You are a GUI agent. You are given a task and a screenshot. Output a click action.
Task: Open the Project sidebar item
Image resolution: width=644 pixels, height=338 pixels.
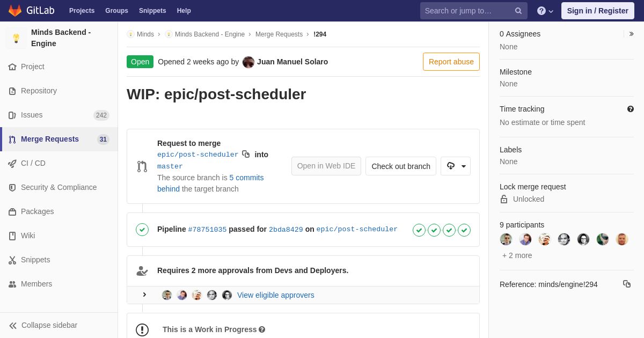[x=59, y=67]
